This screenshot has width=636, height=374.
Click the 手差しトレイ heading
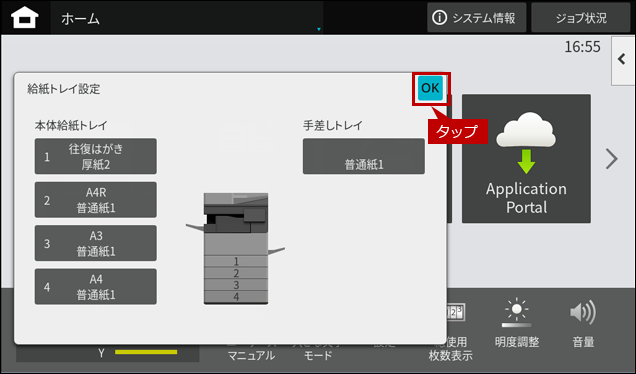(x=333, y=125)
